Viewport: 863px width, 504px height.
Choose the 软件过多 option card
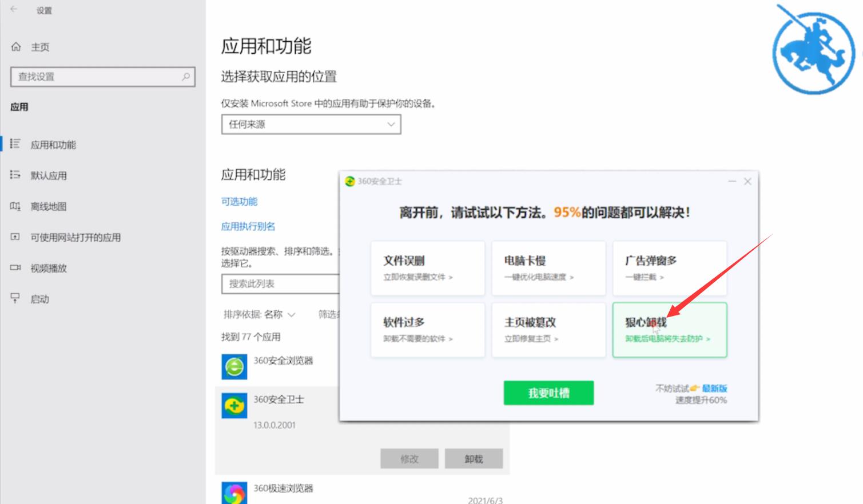428,330
